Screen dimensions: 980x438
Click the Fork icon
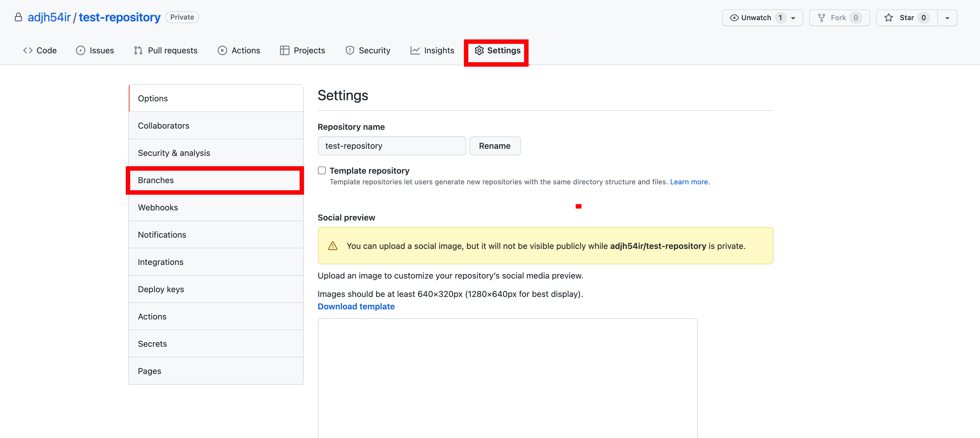pos(821,18)
